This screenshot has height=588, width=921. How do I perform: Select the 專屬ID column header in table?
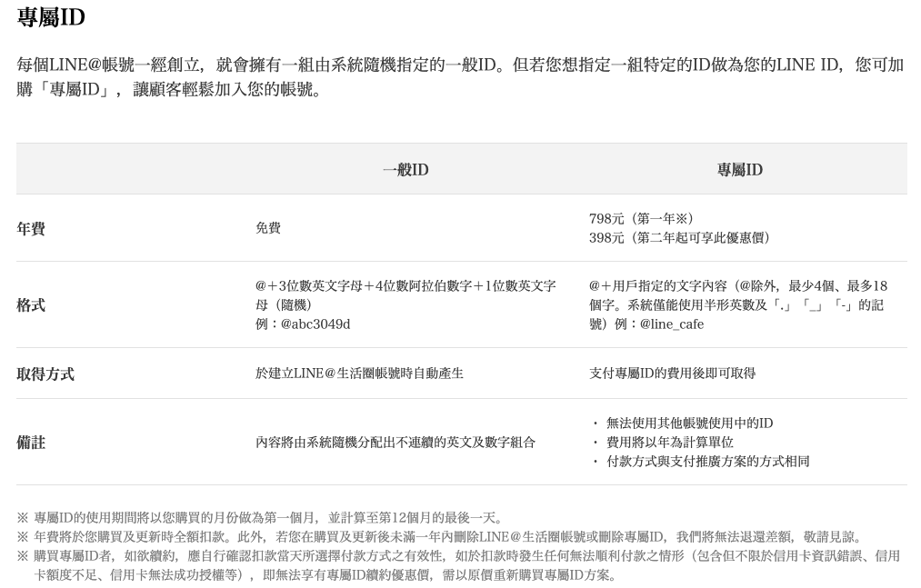739,170
